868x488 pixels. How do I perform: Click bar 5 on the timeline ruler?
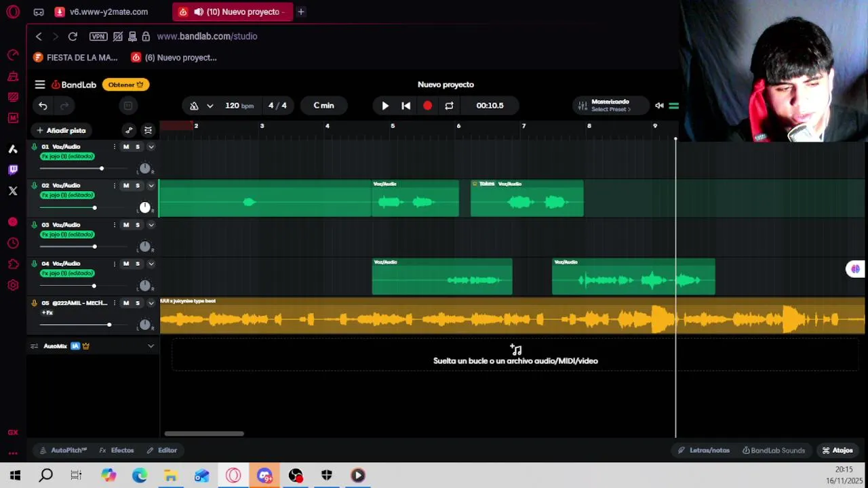coord(393,126)
